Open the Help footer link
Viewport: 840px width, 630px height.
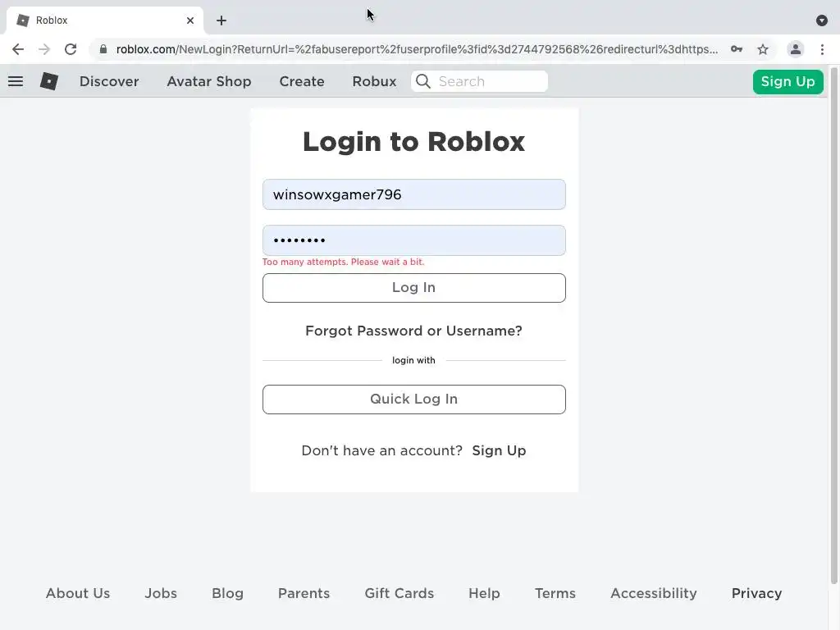[484, 593]
